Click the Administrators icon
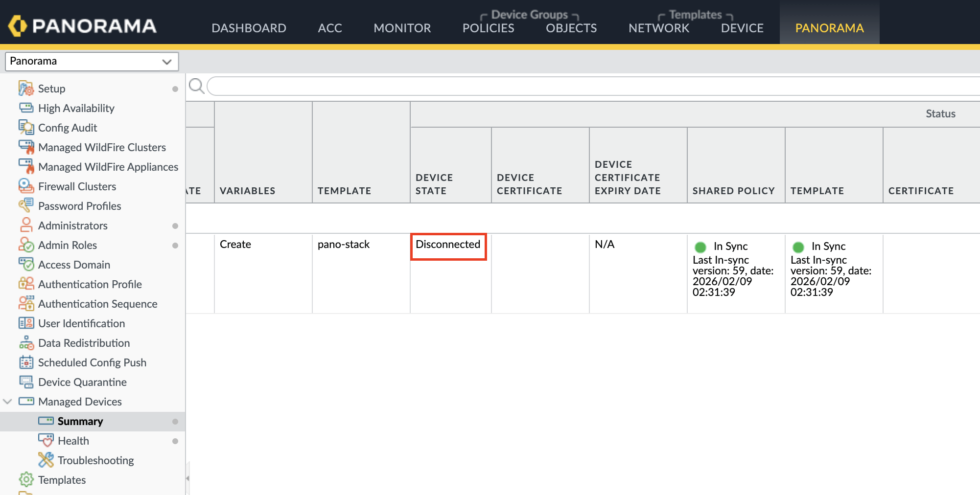Image resolution: width=980 pixels, height=495 pixels. click(26, 225)
